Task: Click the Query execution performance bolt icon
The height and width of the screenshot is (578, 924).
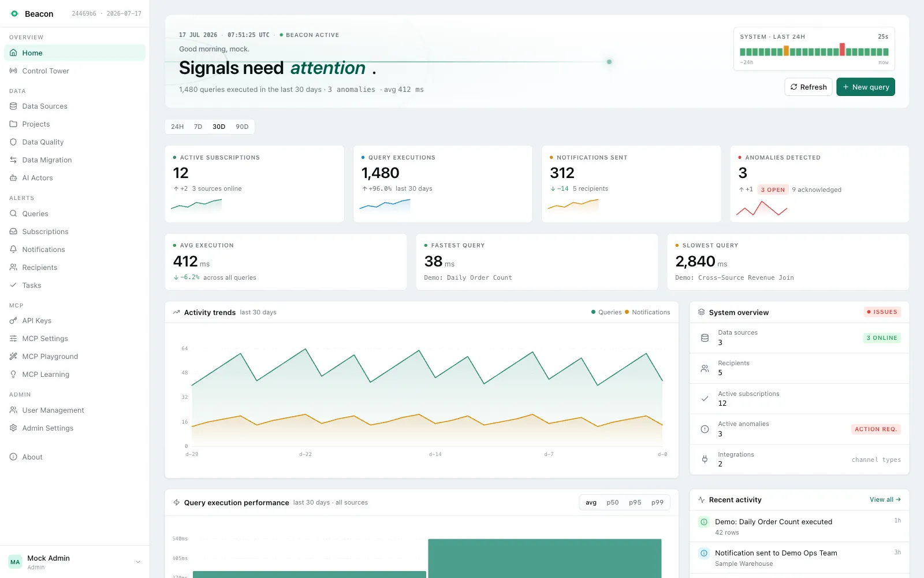Action: coord(177,502)
